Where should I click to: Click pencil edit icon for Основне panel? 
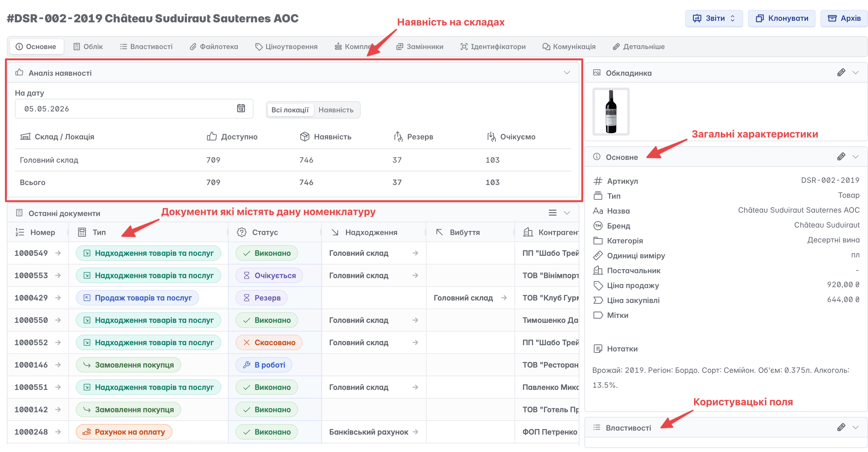click(x=841, y=157)
